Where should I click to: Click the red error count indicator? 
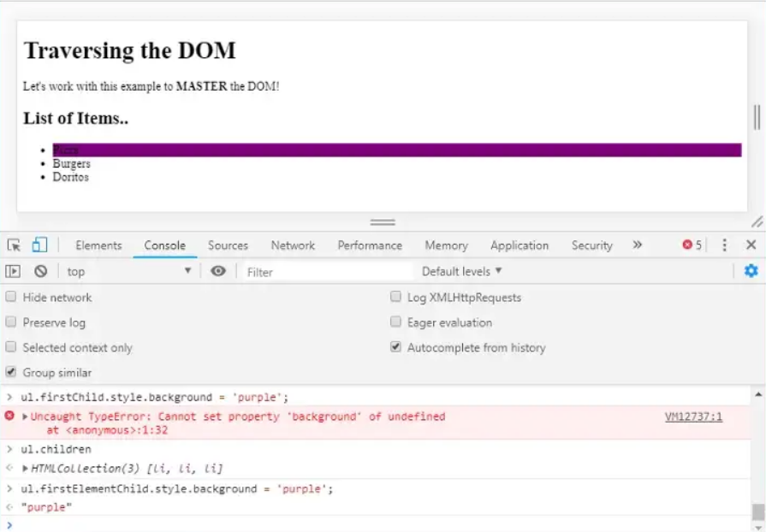(x=692, y=245)
